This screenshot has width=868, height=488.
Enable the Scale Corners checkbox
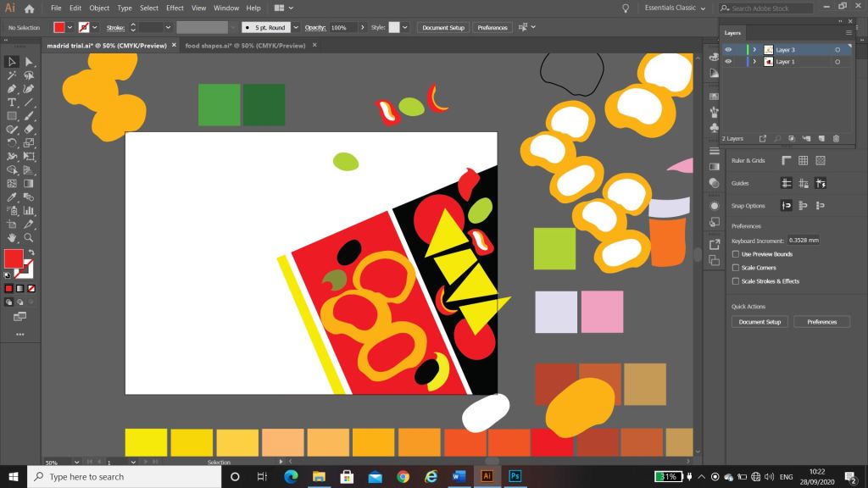pos(736,268)
